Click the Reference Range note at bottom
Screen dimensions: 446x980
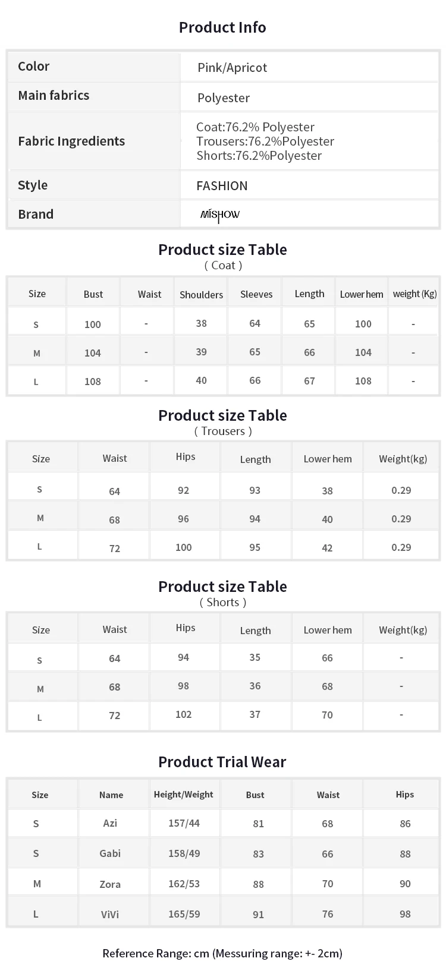coord(222,953)
